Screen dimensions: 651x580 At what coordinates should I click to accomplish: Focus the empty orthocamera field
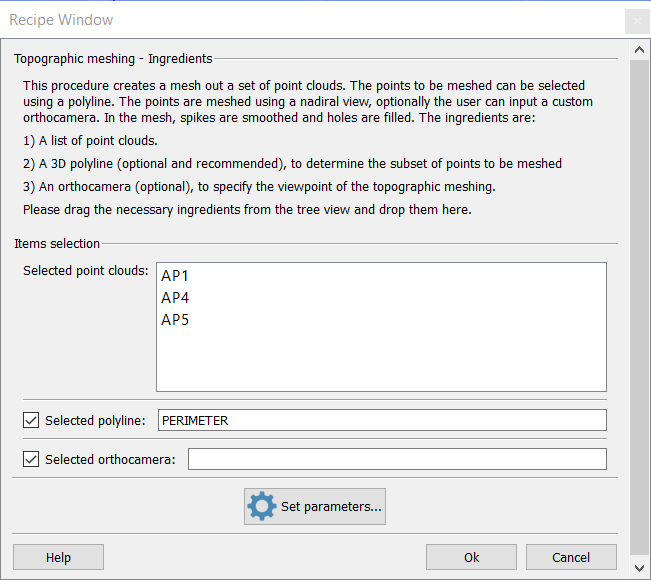pos(397,459)
